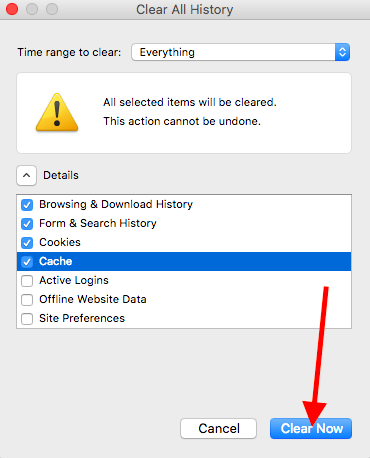
Task: Click the Details label text
Action: click(x=61, y=175)
